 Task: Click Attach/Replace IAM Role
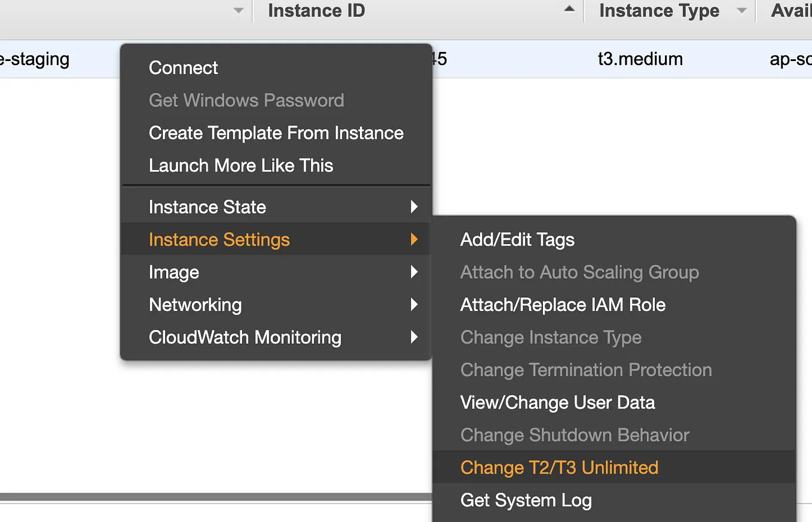(562, 304)
